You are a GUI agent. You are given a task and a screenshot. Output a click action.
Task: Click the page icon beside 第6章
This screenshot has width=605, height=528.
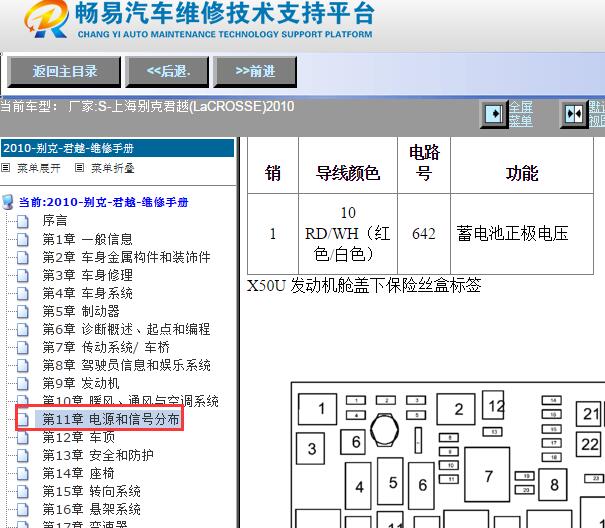click(x=23, y=330)
